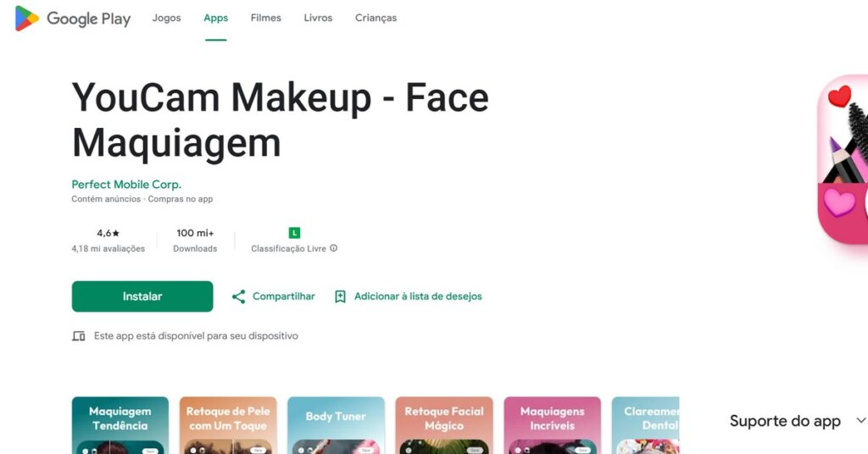Image resolution: width=868 pixels, height=454 pixels.
Task: Click the green L rating badge
Action: click(294, 233)
